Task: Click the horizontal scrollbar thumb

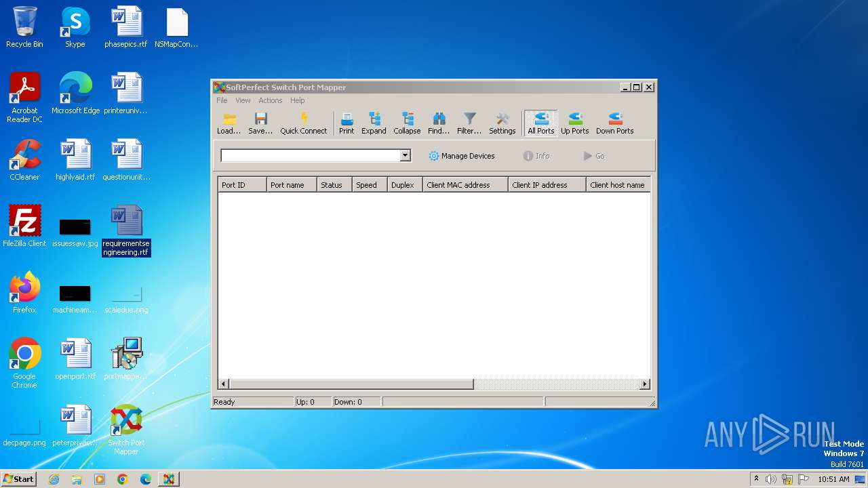Action: point(351,384)
